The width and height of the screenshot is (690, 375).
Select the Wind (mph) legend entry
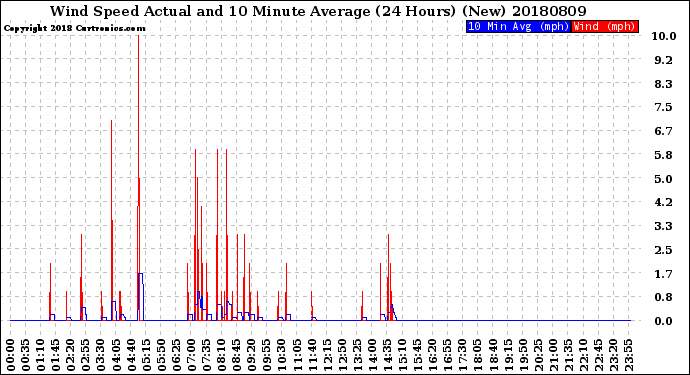click(605, 26)
